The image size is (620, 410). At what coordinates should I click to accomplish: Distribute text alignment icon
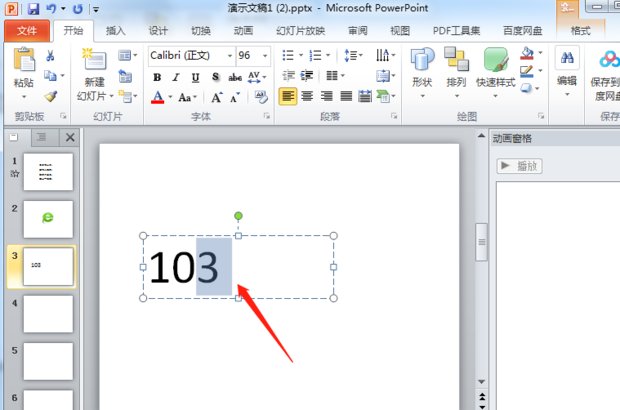[365, 96]
